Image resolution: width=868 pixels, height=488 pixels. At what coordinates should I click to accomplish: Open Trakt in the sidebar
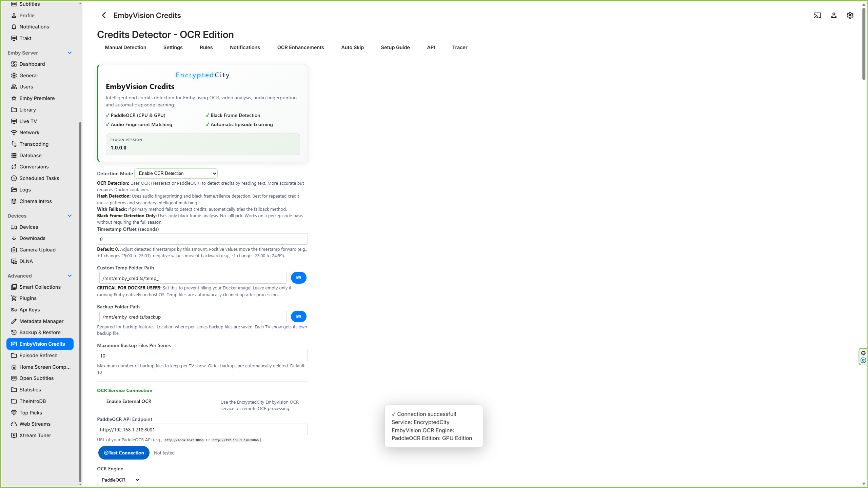click(x=40, y=38)
